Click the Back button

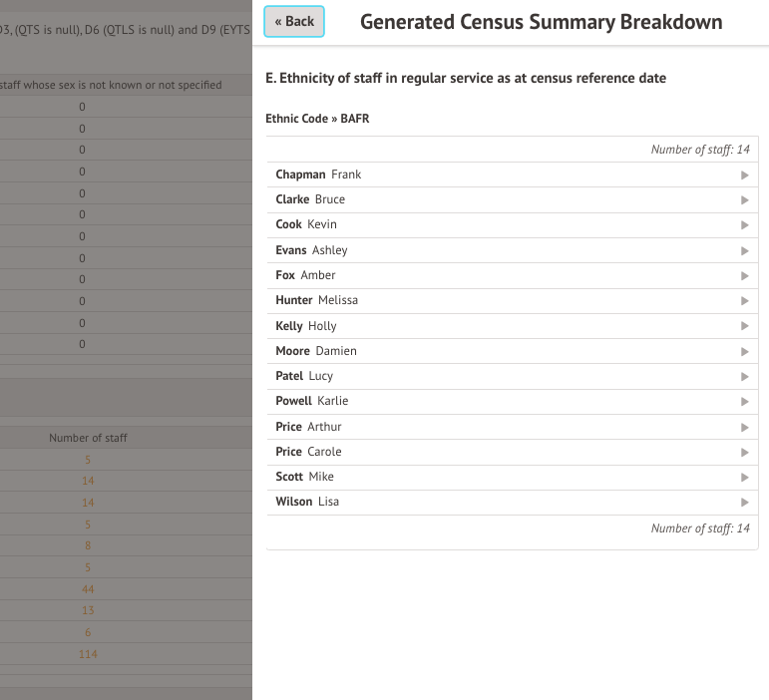(x=294, y=21)
